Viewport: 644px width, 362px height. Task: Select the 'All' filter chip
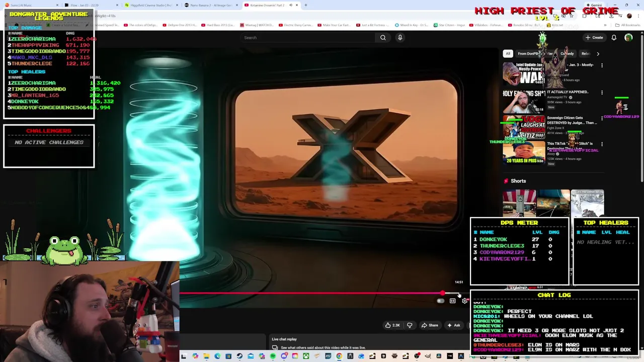point(508,54)
